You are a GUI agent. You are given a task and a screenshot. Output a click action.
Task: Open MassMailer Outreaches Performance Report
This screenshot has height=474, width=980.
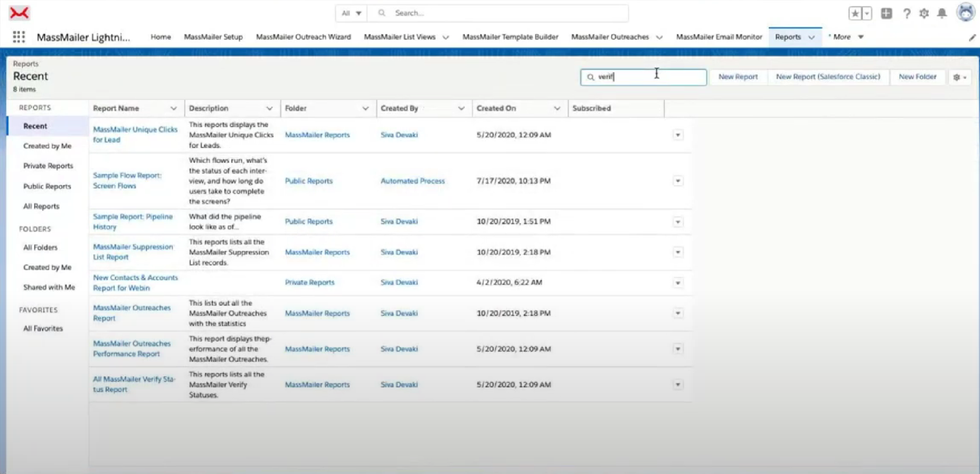click(131, 349)
